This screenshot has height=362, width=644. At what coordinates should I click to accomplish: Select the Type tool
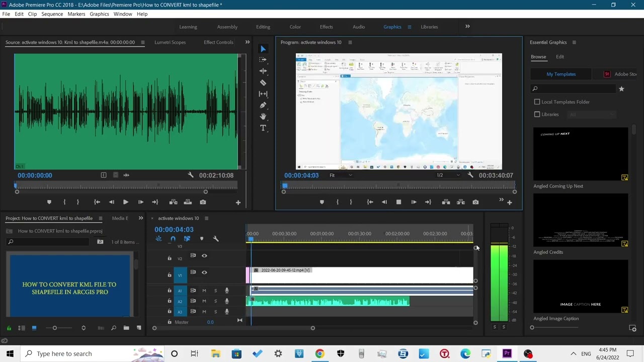tap(263, 128)
